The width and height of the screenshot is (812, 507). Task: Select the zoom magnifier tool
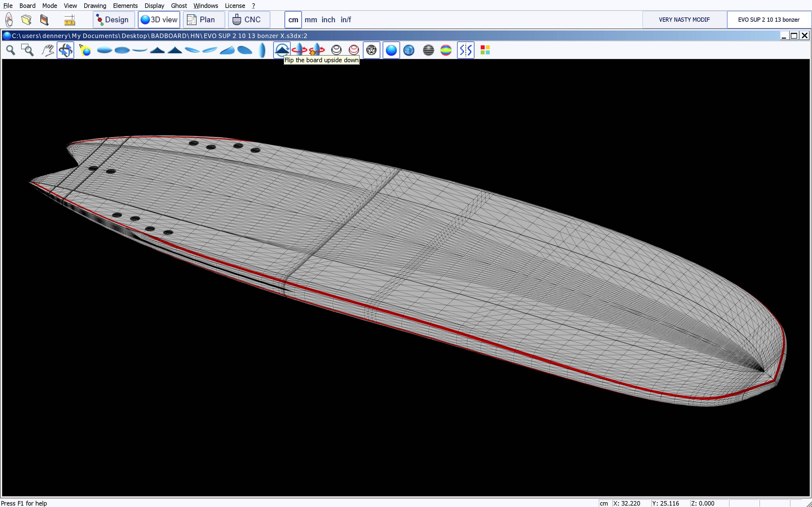click(11, 50)
